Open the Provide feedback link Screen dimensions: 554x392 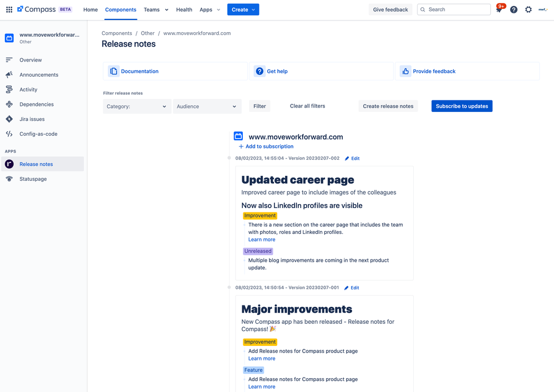[x=434, y=72]
